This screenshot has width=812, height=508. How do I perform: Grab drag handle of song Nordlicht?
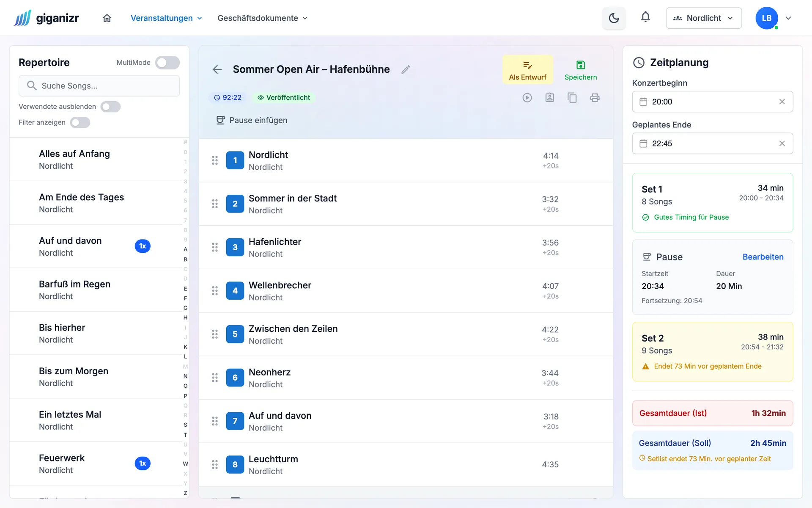coord(215,160)
